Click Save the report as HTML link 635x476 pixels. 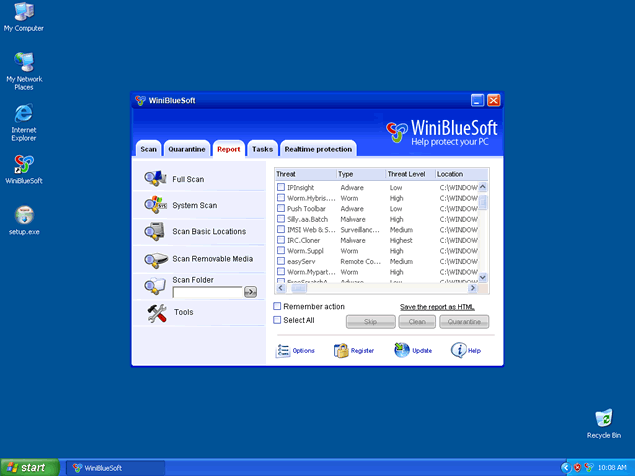pyautogui.click(x=443, y=306)
